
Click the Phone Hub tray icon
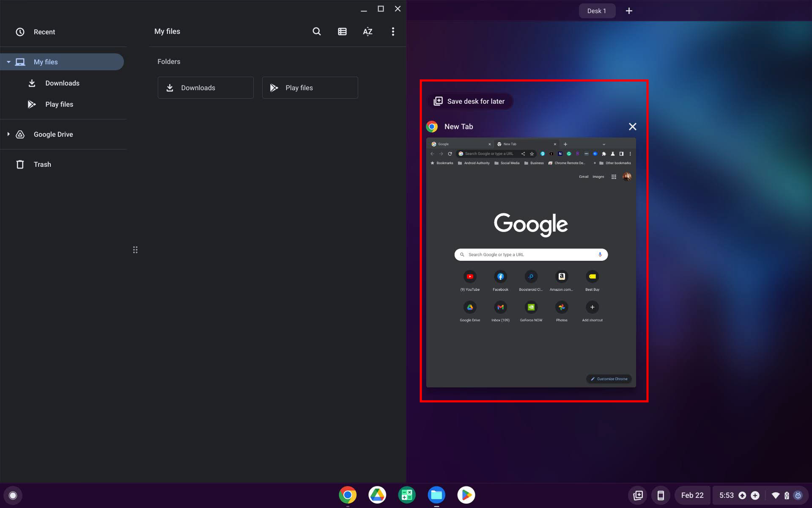[x=660, y=495]
